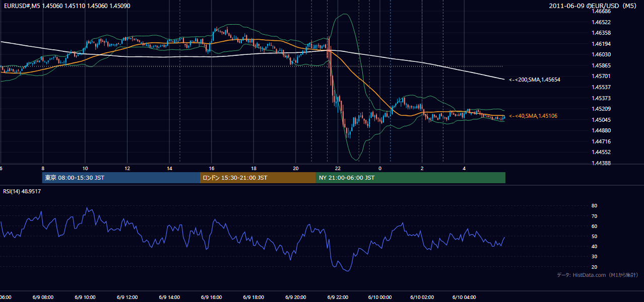The image size is (644, 302).
Task: Click the RSI(14) 48.9517 indicator label
Action: pos(22,191)
